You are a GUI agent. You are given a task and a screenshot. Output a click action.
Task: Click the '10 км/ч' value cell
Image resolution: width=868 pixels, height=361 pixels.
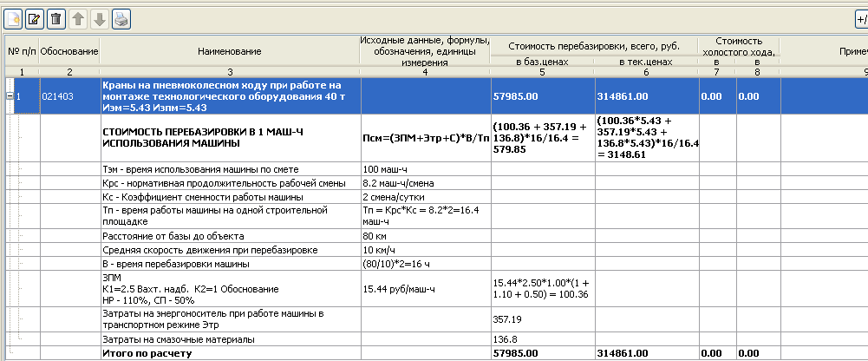(426, 250)
